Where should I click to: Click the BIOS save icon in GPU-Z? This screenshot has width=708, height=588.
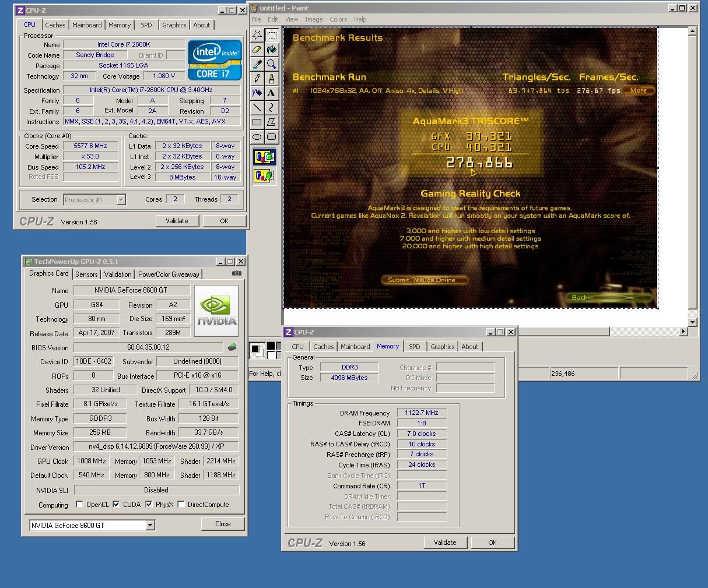(232, 347)
